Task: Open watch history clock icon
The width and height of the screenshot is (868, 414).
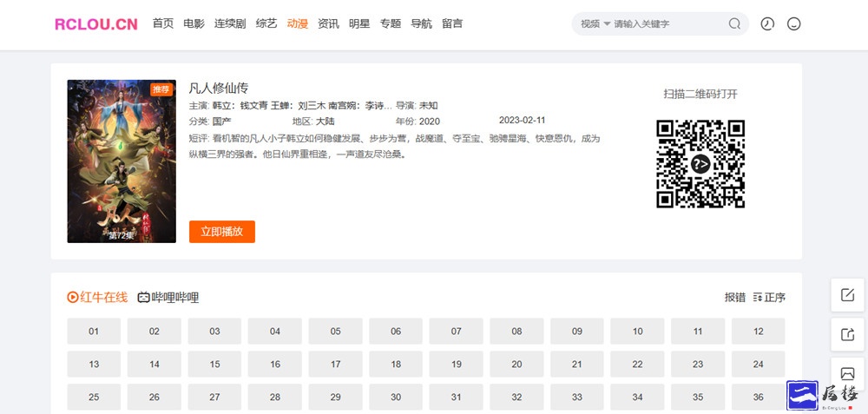Action: (x=767, y=24)
